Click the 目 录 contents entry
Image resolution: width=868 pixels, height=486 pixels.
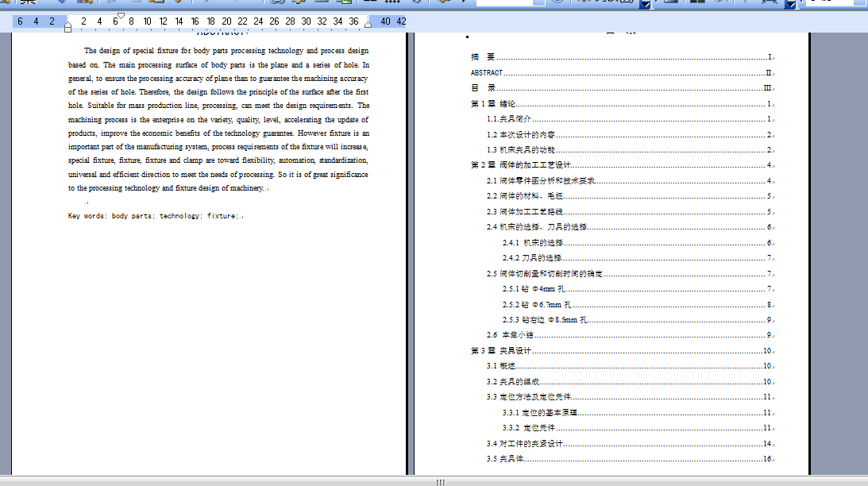pos(623,88)
